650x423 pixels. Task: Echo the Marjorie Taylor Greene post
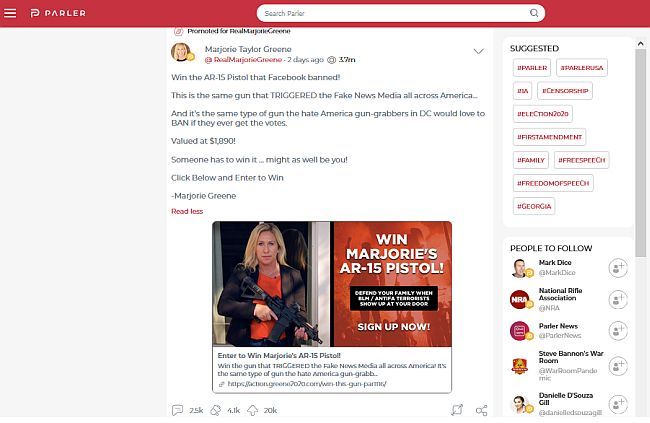coord(216,410)
